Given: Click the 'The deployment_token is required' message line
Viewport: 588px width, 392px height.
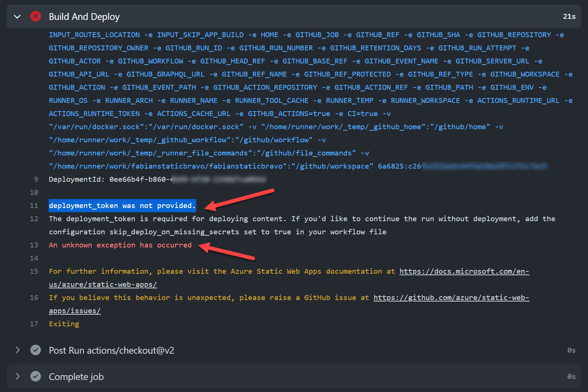Looking at the screenshot, I should (302, 225).
